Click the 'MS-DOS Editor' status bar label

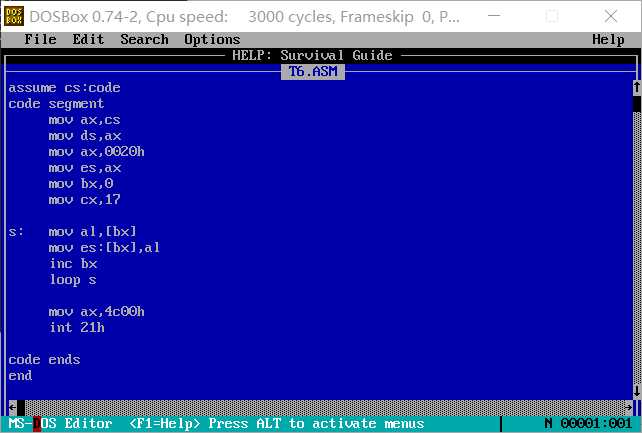pyautogui.click(x=60, y=423)
